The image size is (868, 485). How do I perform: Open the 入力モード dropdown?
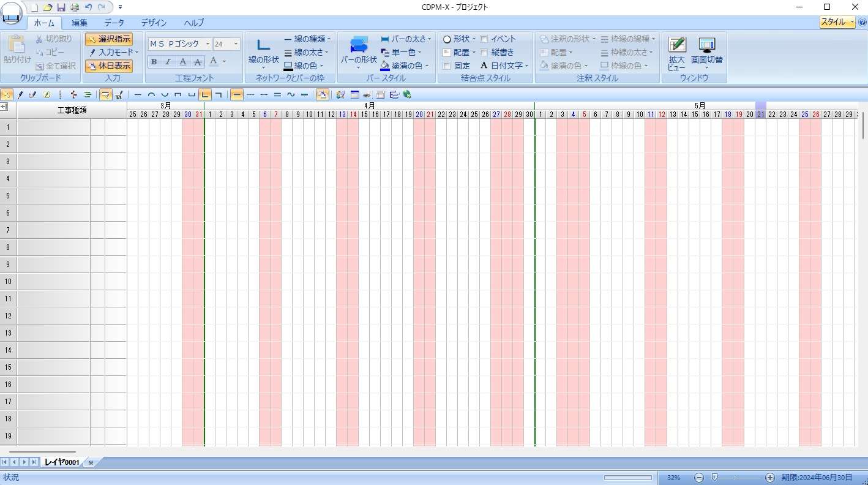click(x=113, y=53)
